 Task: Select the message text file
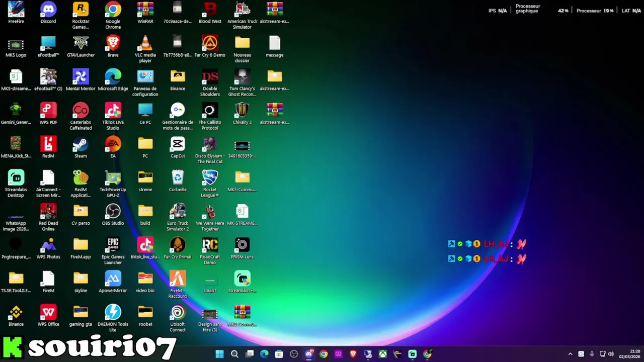click(x=275, y=47)
